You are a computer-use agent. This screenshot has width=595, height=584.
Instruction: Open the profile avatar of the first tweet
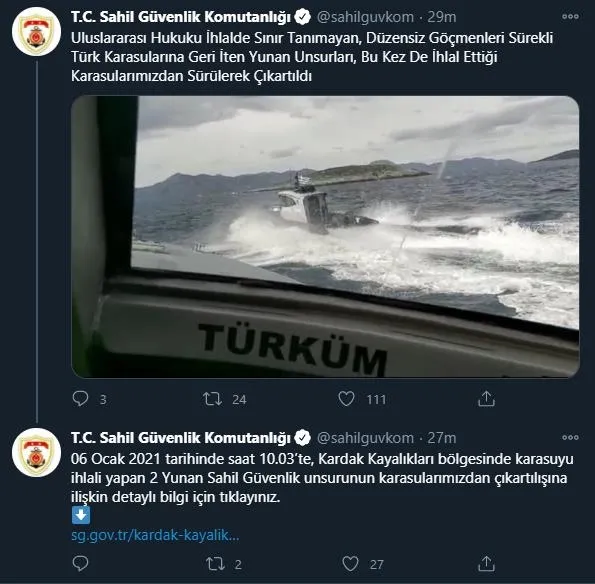[x=36, y=31]
